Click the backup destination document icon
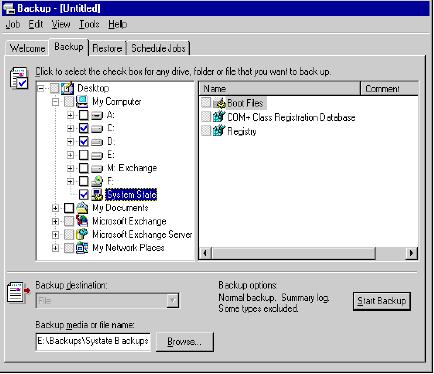 [x=19, y=292]
